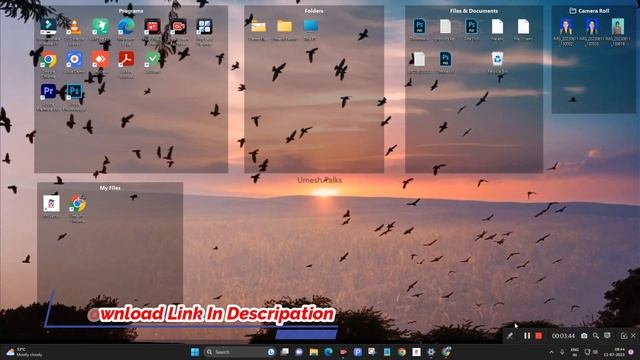Open File Explorer from taskbar

pos(313,352)
